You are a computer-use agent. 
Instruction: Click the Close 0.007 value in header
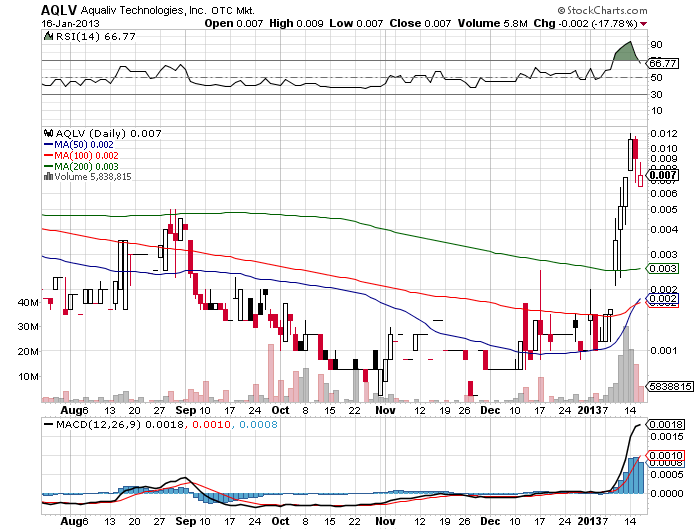[x=420, y=23]
